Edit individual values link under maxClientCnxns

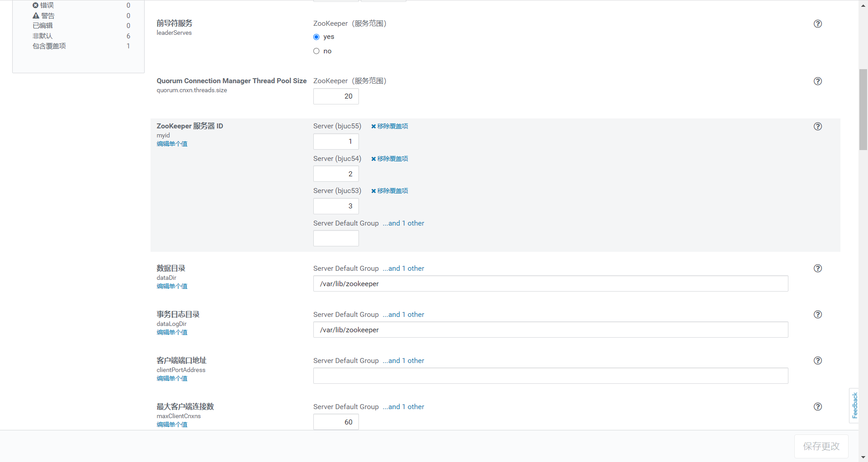coord(172,424)
